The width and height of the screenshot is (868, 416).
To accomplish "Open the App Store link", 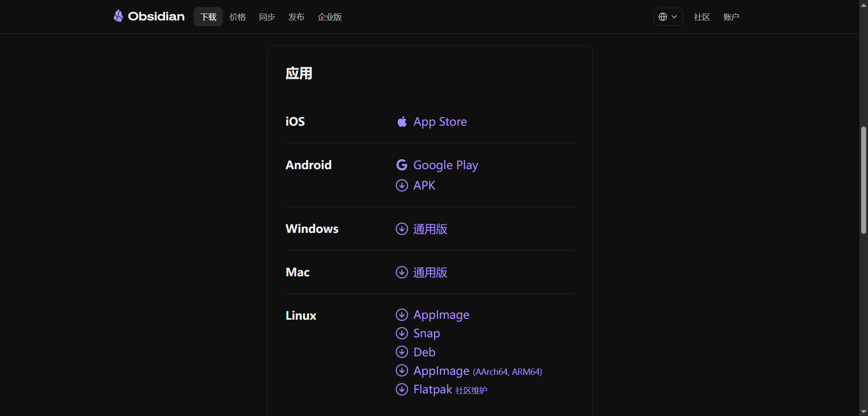I will click(x=440, y=122).
